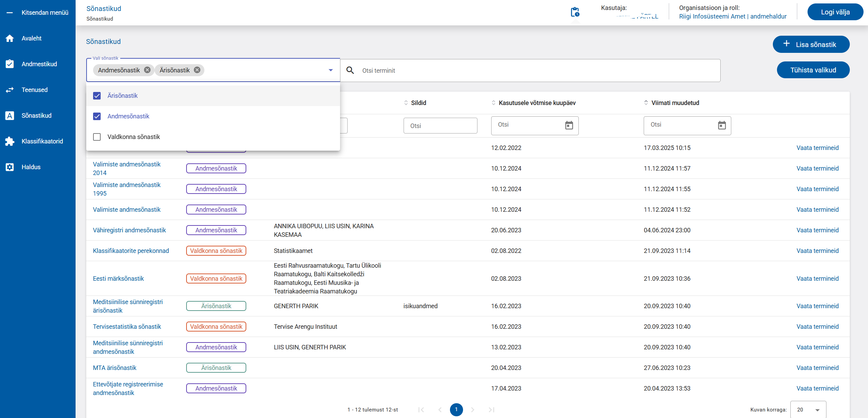Collapse the Vali sõnastik dropdown arrow
868x418 pixels.
[330, 70]
